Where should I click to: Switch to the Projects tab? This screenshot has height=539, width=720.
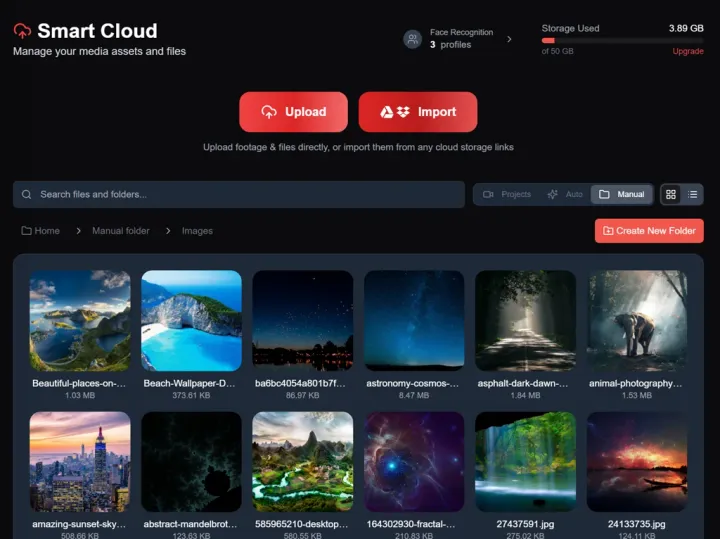pyautogui.click(x=507, y=194)
